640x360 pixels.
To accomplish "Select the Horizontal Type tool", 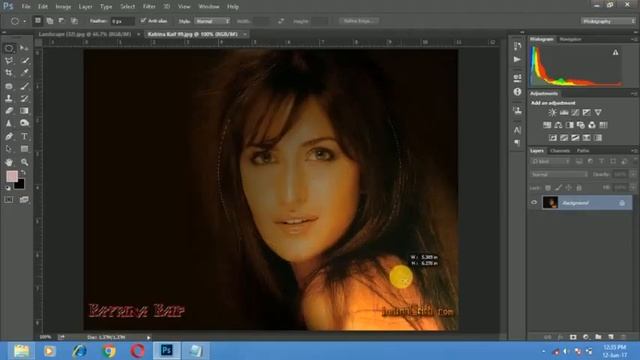I will (24, 136).
